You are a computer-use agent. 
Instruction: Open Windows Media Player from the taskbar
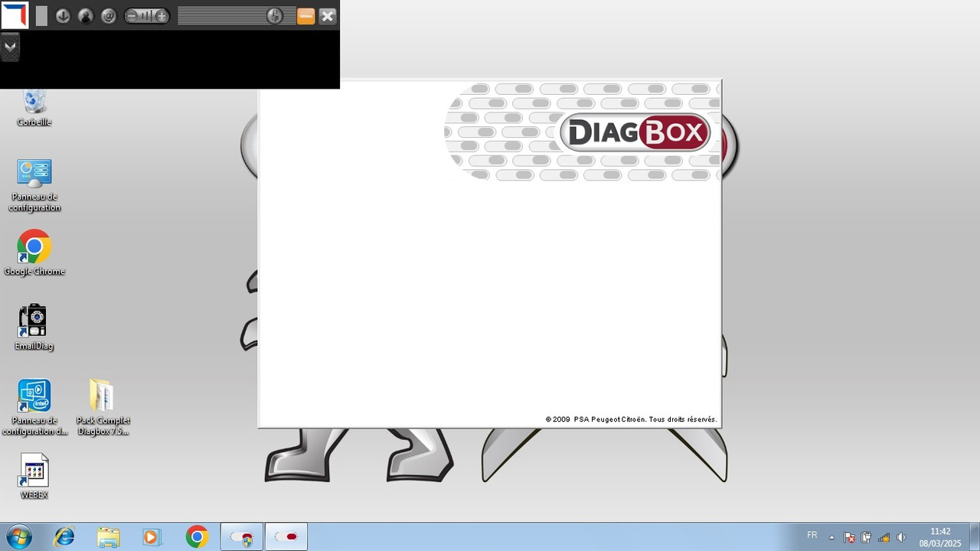pyautogui.click(x=152, y=537)
